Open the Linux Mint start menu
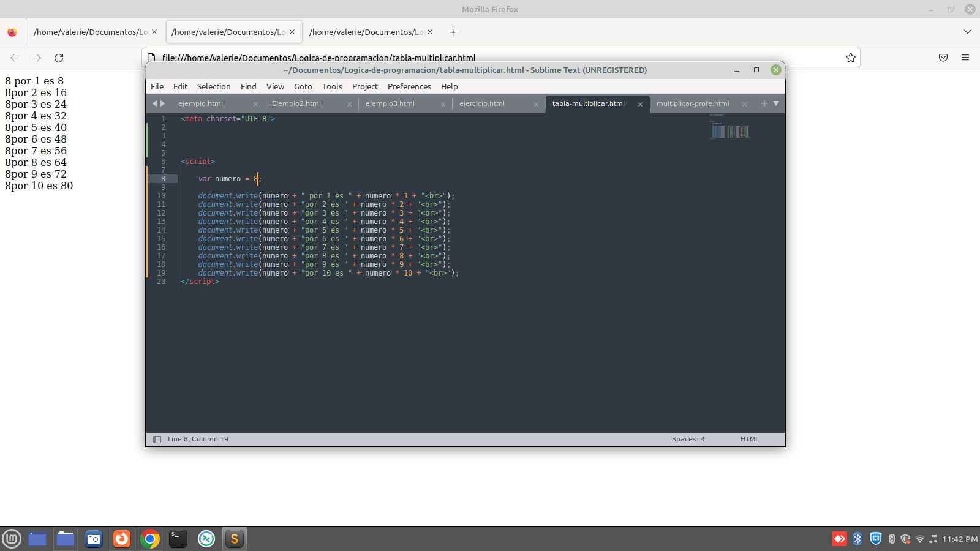This screenshot has width=980, height=551. pyautogui.click(x=12, y=539)
